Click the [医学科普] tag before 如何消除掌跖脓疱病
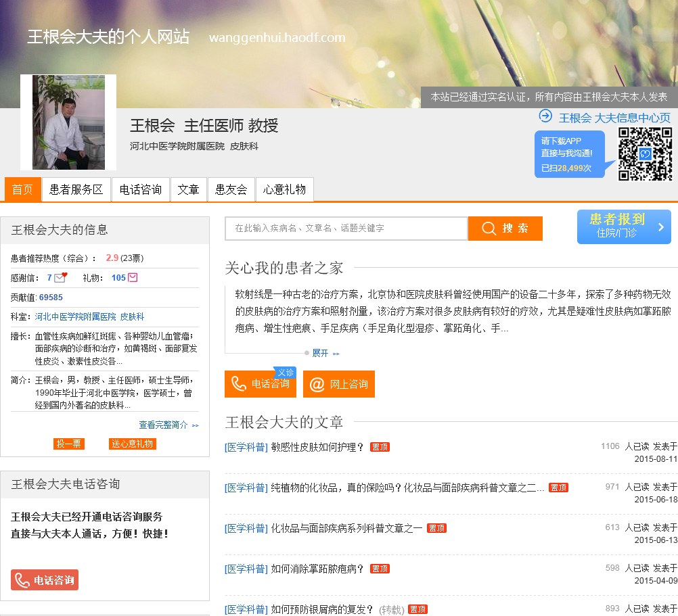This screenshot has width=678, height=616. pos(246,569)
